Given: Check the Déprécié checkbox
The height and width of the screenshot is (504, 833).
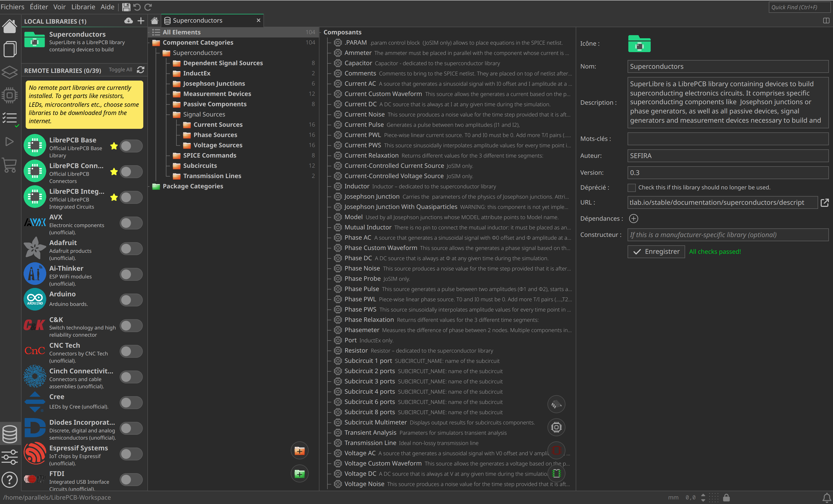Looking at the screenshot, I should pos(631,188).
